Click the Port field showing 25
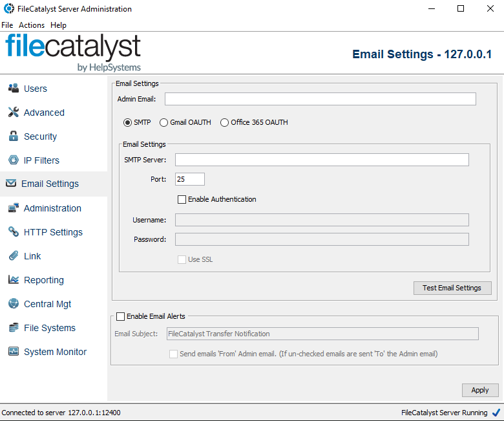This screenshot has height=421, width=504. [x=189, y=179]
